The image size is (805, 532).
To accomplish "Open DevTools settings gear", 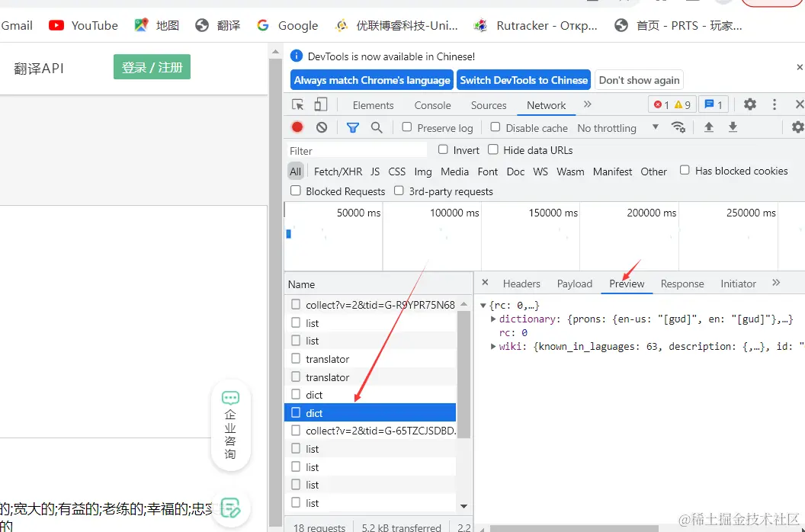I will click(750, 104).
